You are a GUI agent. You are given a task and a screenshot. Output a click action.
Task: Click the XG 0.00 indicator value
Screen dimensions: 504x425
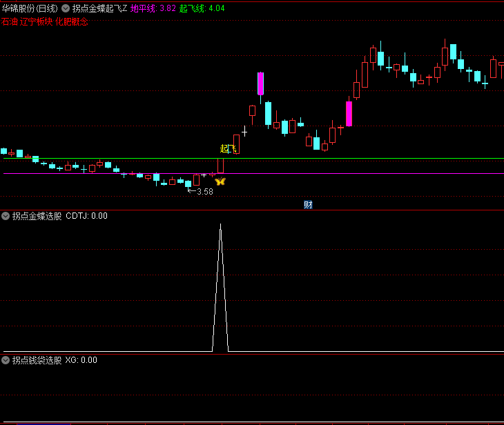click(x=81, y=360)
